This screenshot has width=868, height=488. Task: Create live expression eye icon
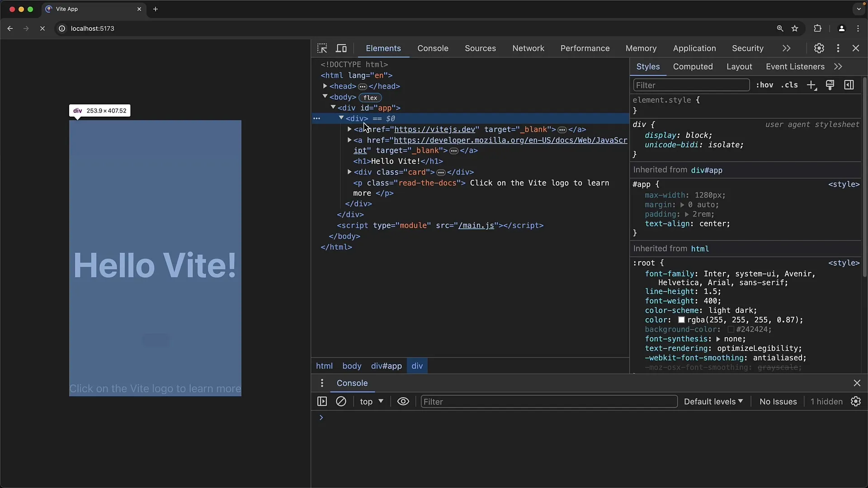[403, 401]
